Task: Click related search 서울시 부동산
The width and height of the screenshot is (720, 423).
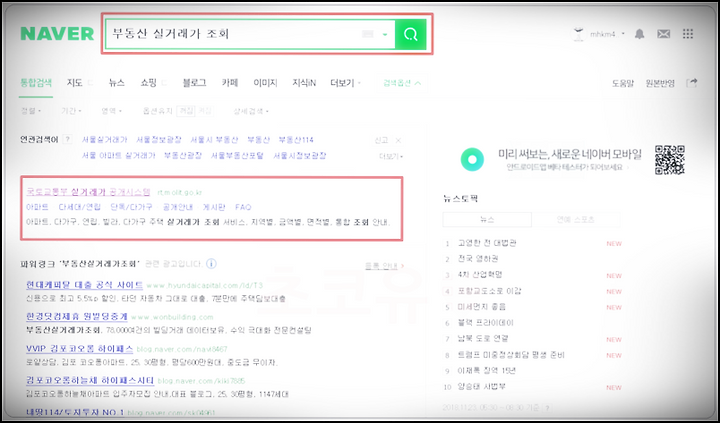Action: pyautogui.click(x=214, y=140)
